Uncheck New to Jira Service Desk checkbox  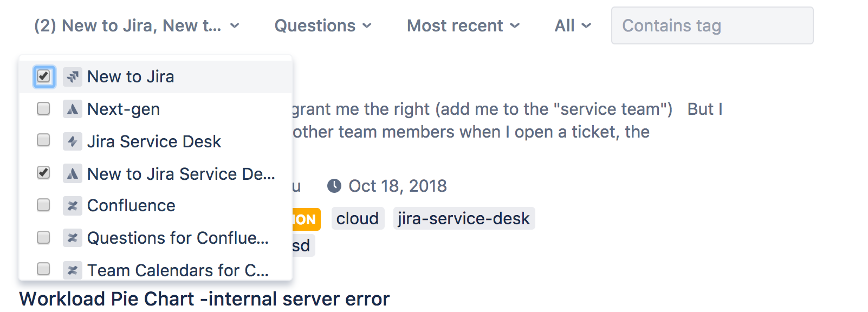pyautogui.click(x=43, y=173)
